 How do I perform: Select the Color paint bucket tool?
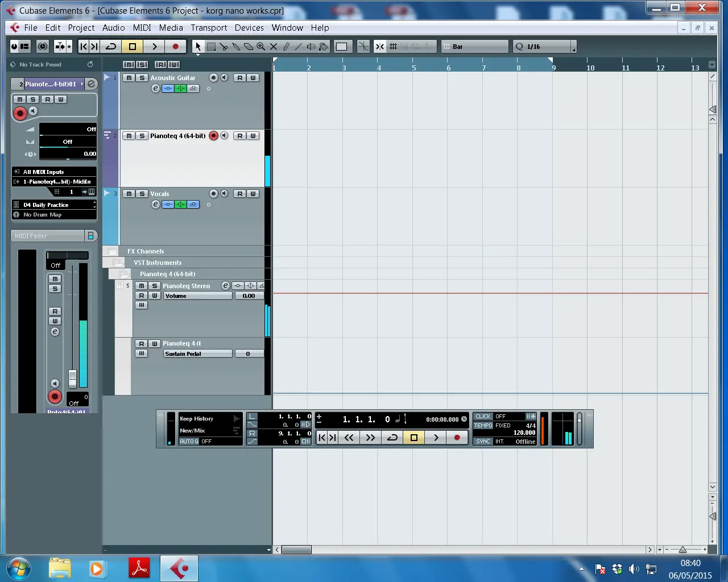(324, 47)
